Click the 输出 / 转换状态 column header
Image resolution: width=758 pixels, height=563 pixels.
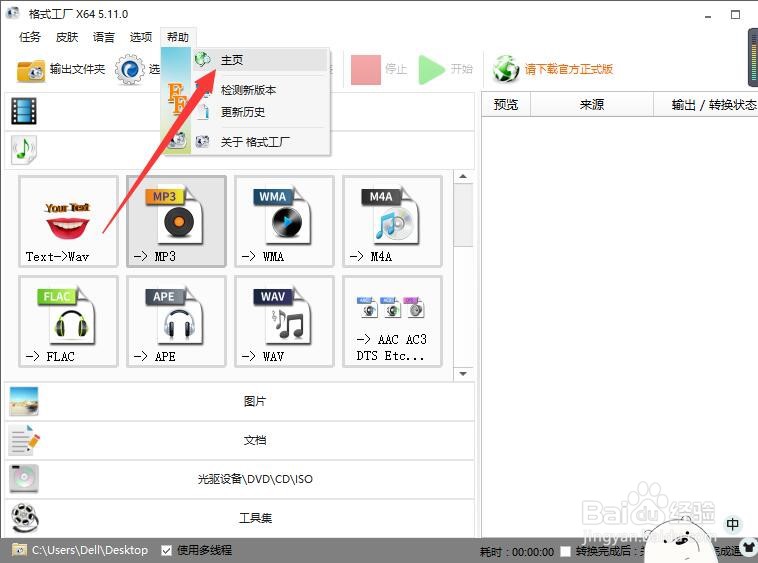tap(706, 104)
